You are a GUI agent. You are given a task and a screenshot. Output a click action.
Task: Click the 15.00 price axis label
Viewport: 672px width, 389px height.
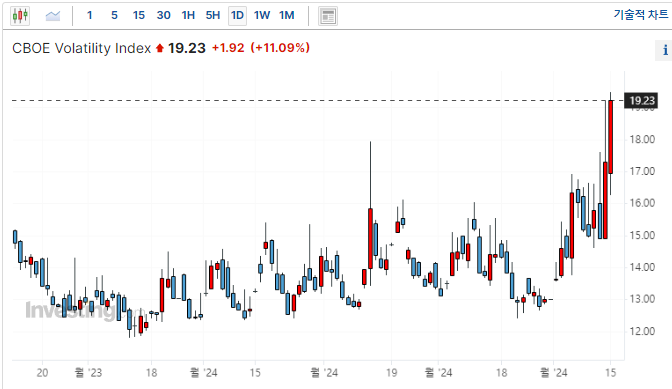click(x=642, y=235)
